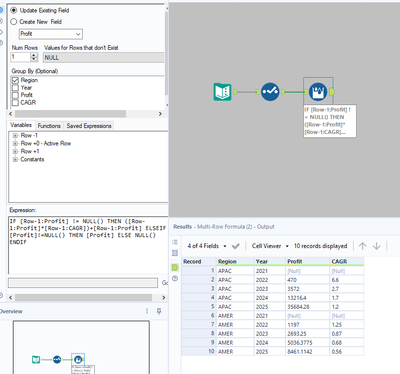Select the cell with Profit 35684.28

pos(307,307)
